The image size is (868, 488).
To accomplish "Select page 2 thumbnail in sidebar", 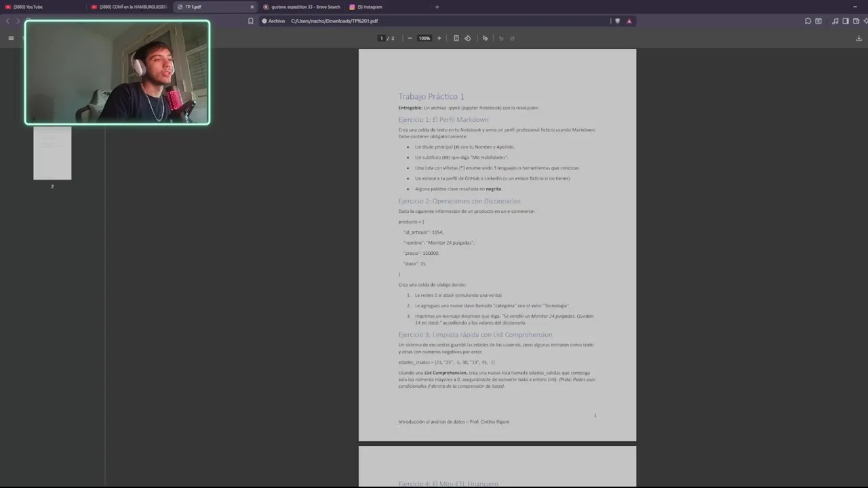I will [x=52, y=154].
